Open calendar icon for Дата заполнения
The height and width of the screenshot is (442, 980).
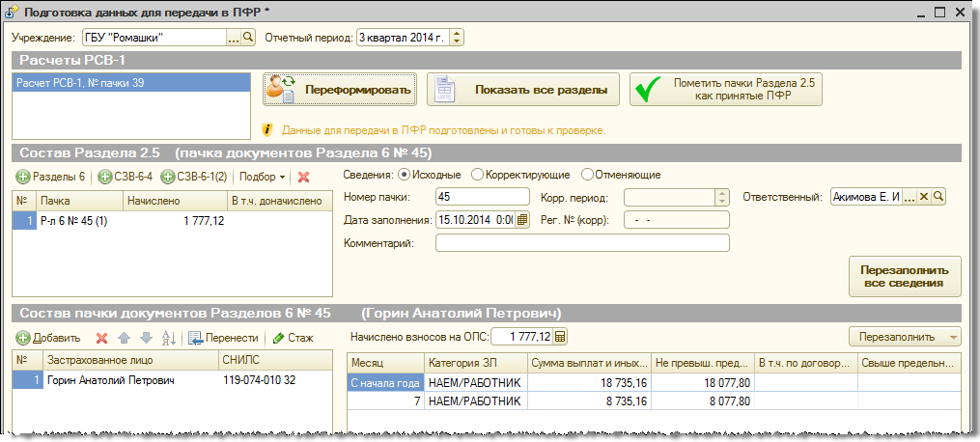coord(522,220)
